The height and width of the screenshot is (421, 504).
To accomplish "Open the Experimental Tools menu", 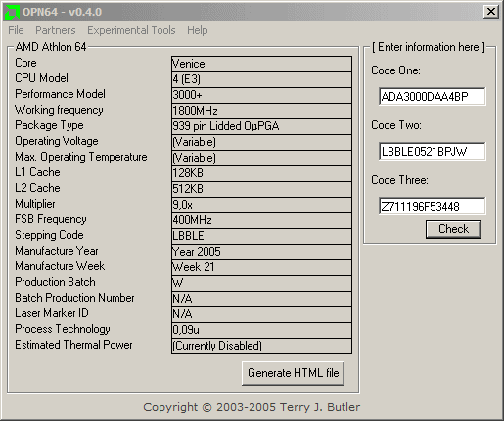I will (131, 30).
